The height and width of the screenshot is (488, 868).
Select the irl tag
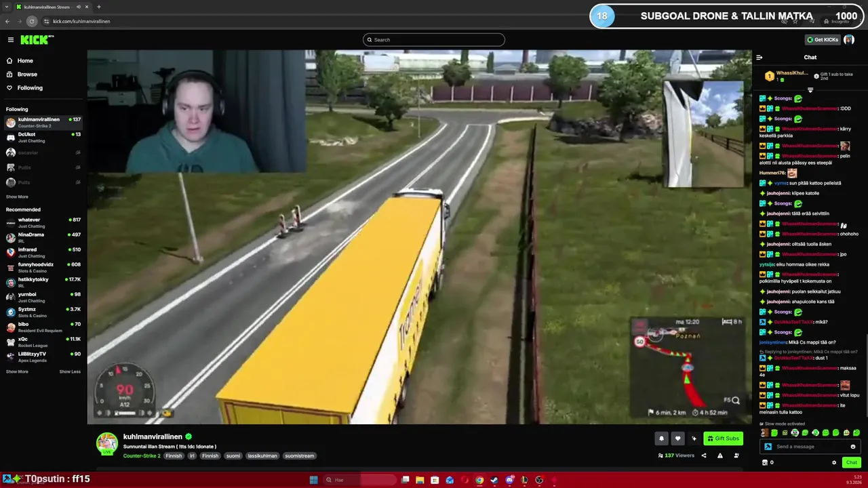192,456
